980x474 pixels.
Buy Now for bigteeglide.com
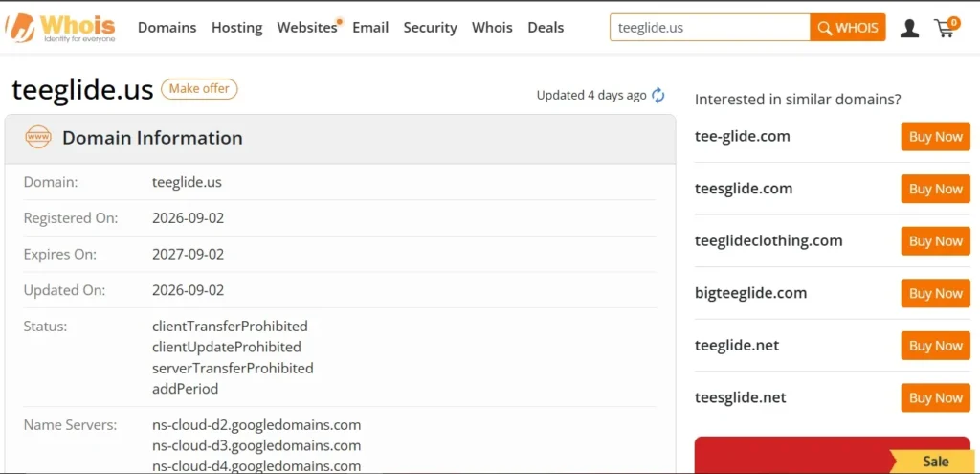(x=936, y=293)
